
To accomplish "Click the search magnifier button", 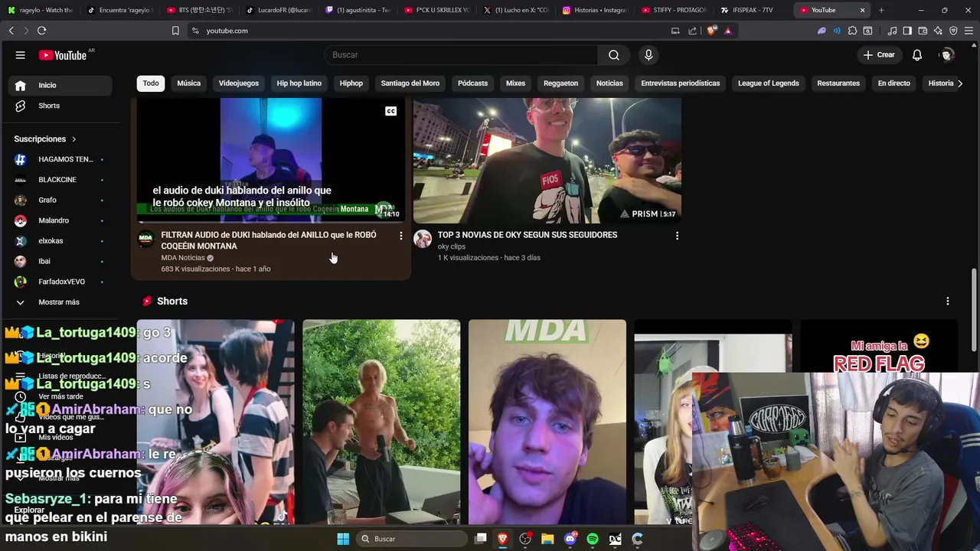I will tap(613, 55).
